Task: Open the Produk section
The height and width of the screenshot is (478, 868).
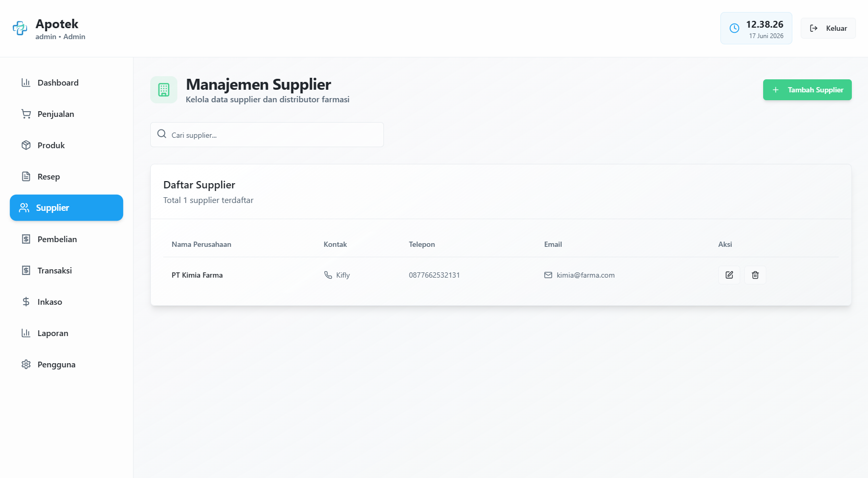Action: [66, 145]
